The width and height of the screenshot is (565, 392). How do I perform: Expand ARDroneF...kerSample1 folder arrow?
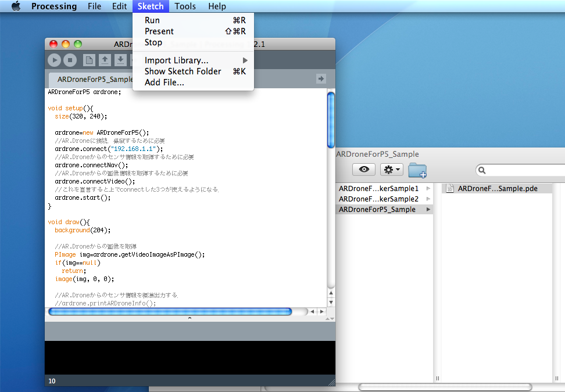pyautogui.click(x=428, y=188)
